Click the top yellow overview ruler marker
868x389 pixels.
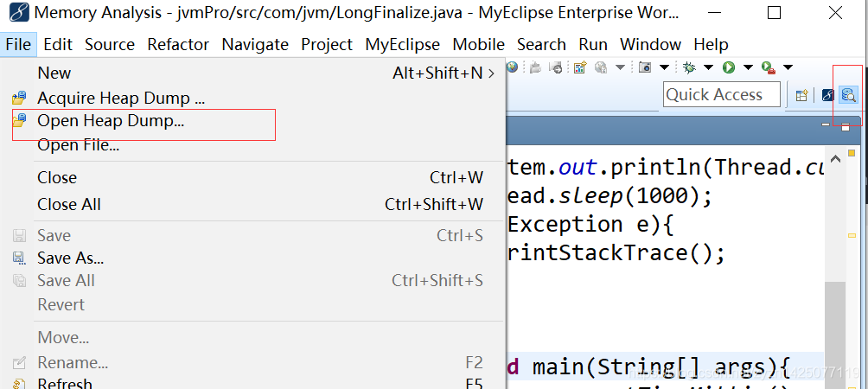tap(852, 153)
